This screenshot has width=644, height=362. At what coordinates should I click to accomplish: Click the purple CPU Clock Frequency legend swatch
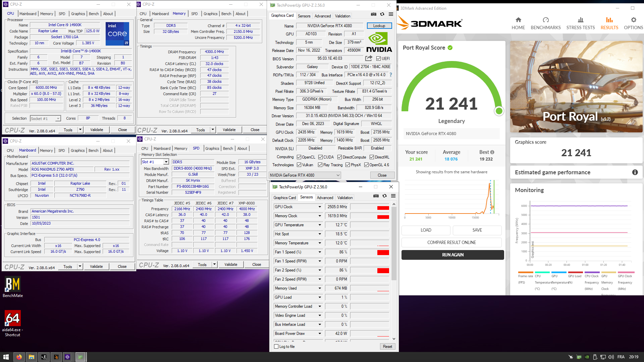[x=592, y=272]
